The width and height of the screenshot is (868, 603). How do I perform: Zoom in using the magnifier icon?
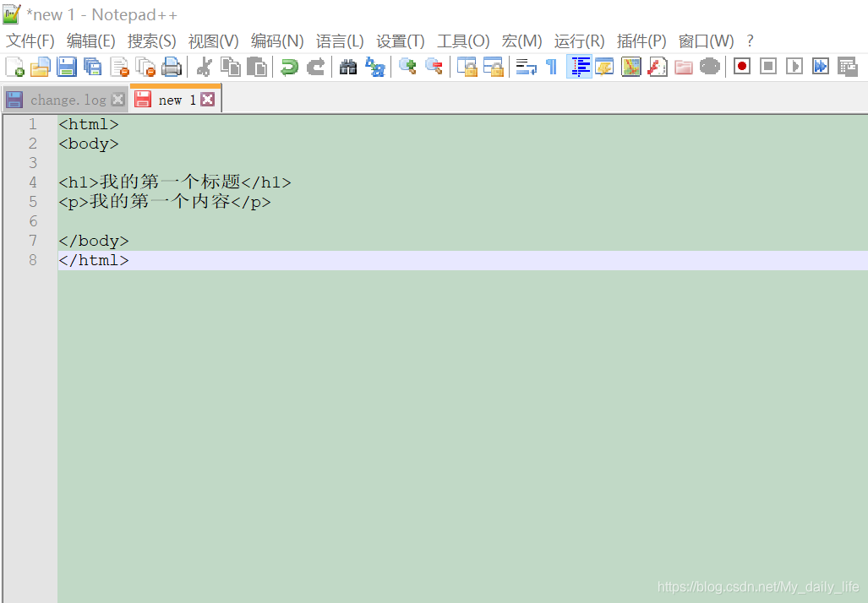point(407,66)
